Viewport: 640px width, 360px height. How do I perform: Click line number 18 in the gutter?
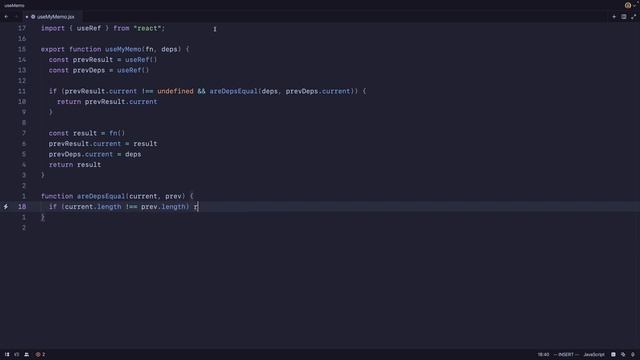[22, 207]
